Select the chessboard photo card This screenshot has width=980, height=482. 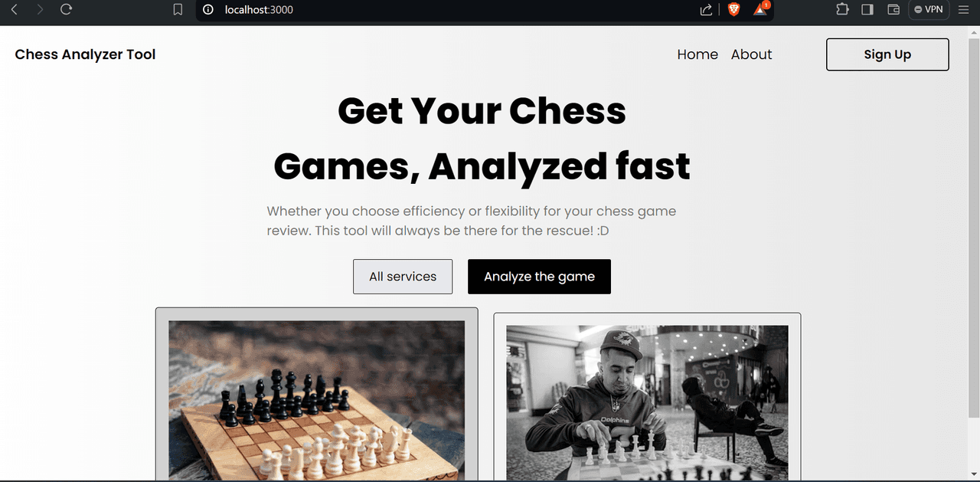pyautogui.click(x=317, y=394)
